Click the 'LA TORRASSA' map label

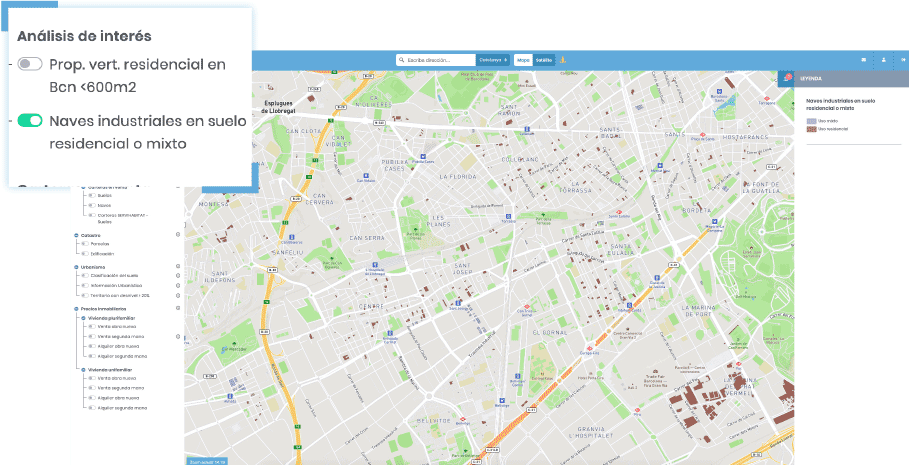pos(576,187)
